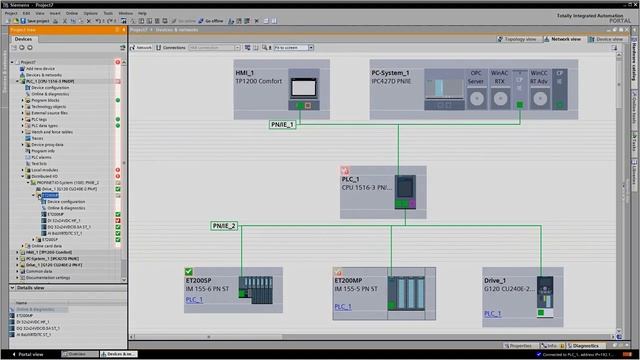Open the Options menu
This screenshot has height=360, width=640.
[90, 13]
